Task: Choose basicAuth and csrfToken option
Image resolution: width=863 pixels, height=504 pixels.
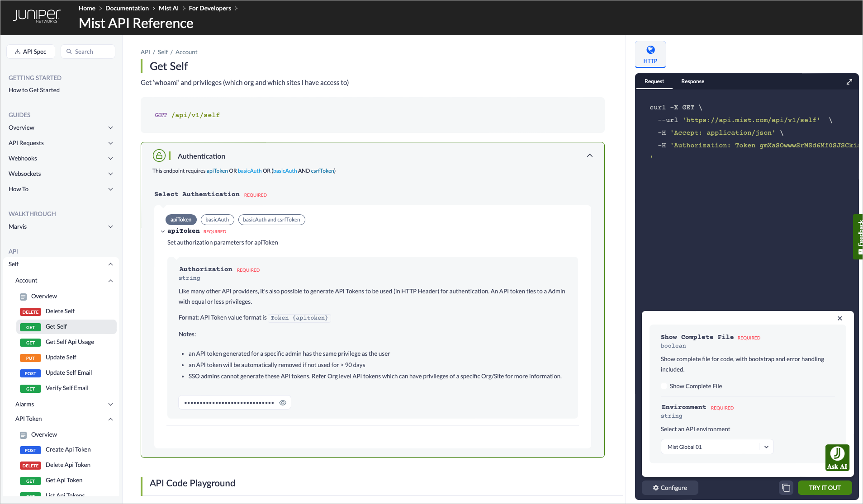Action: point(271,220)
